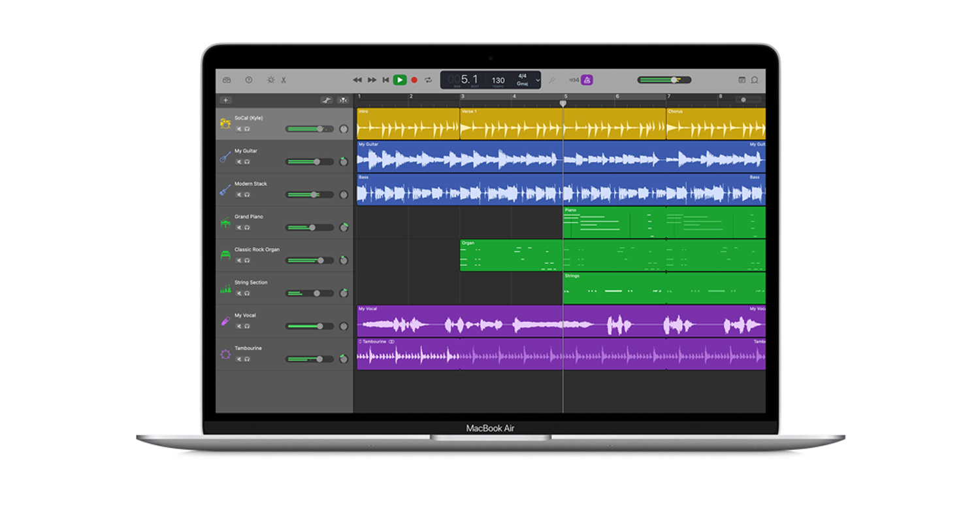Select the My Vocal track name
Viewport: 980px width, 516px height.
[x=246, y=315]
